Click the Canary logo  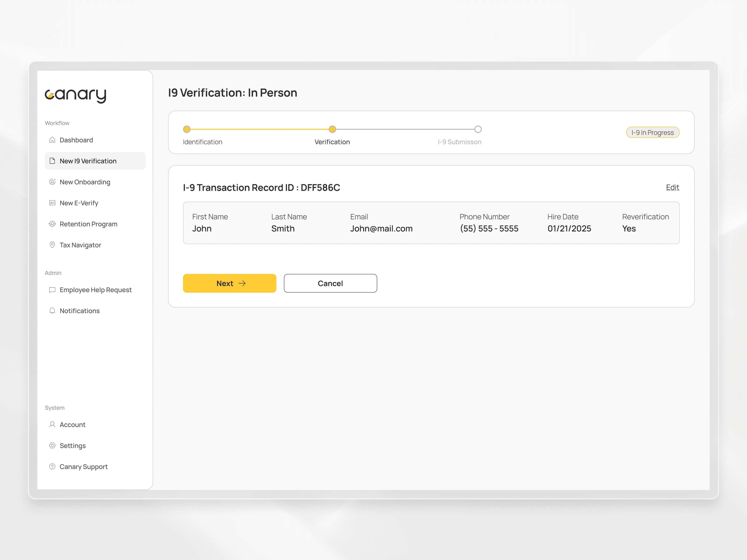(x=76, y=95)
